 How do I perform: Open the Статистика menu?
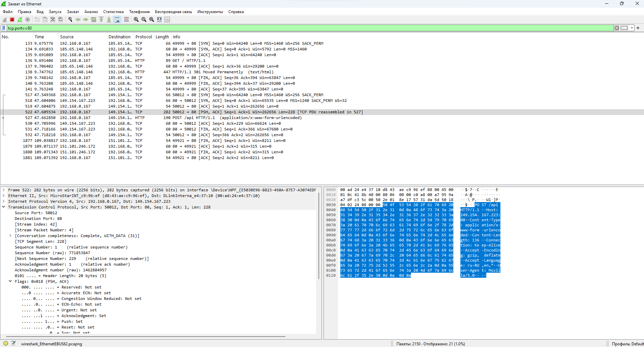[113, 12]
